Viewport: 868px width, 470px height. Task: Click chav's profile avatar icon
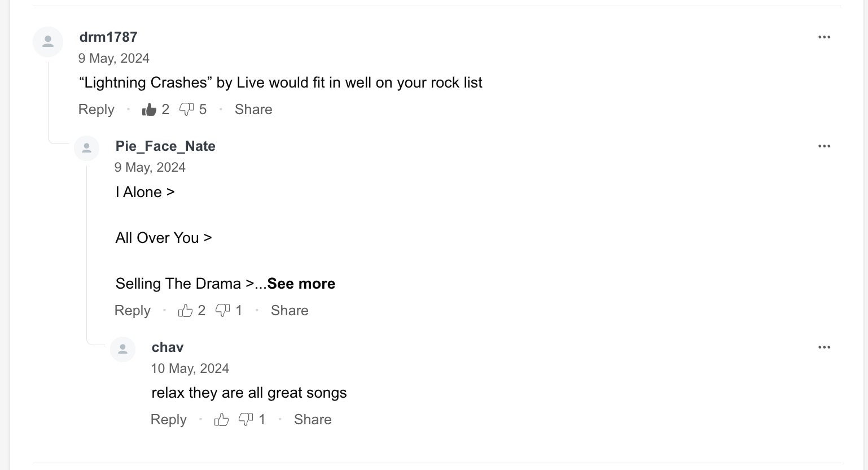point(123,350)
